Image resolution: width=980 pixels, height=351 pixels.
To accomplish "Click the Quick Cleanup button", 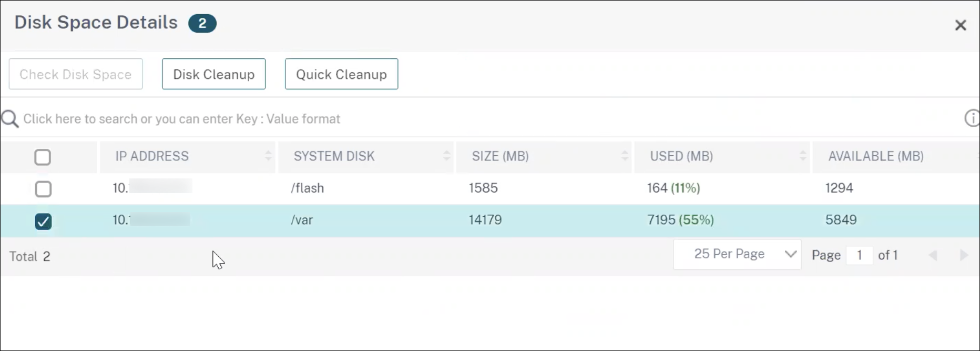I will pos(341,74).
